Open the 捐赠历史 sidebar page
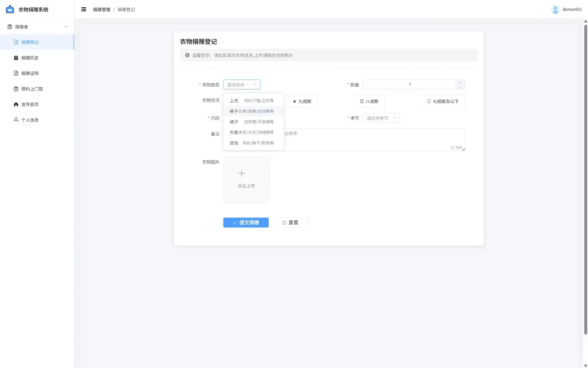This screenshot has height=368, width=588. point(30,58)
